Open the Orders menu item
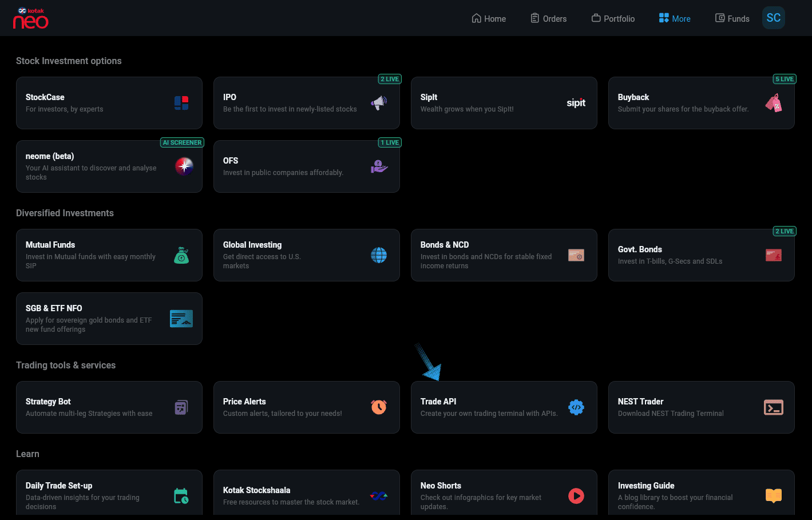The height and width of the screenshot is (520, 812). coord(548,18)
